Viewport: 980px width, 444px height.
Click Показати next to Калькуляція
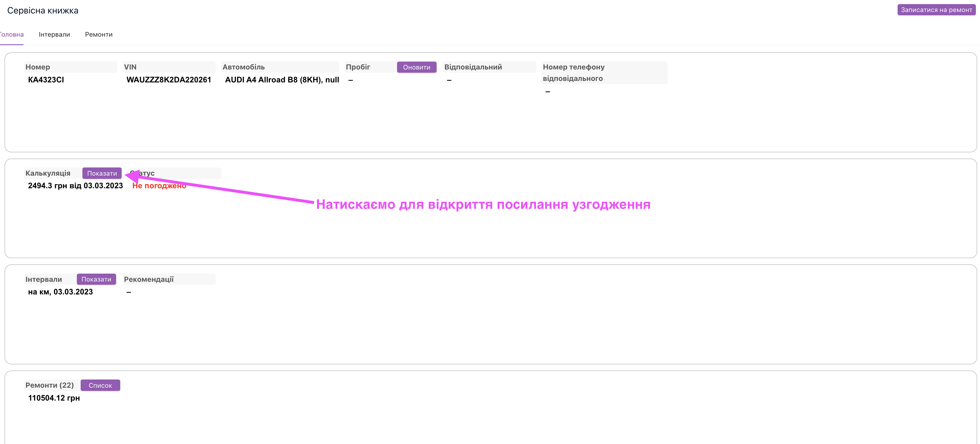[102, 174]
